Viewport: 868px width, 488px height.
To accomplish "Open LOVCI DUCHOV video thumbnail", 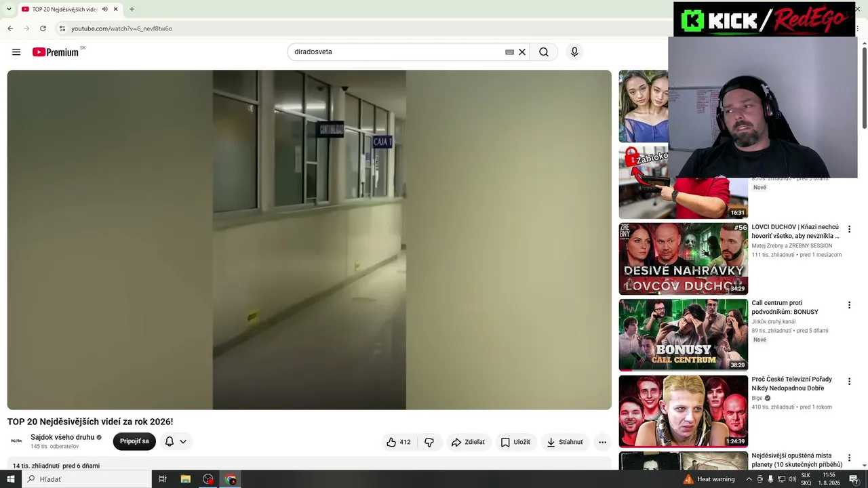I will click(x=684, y=258).
